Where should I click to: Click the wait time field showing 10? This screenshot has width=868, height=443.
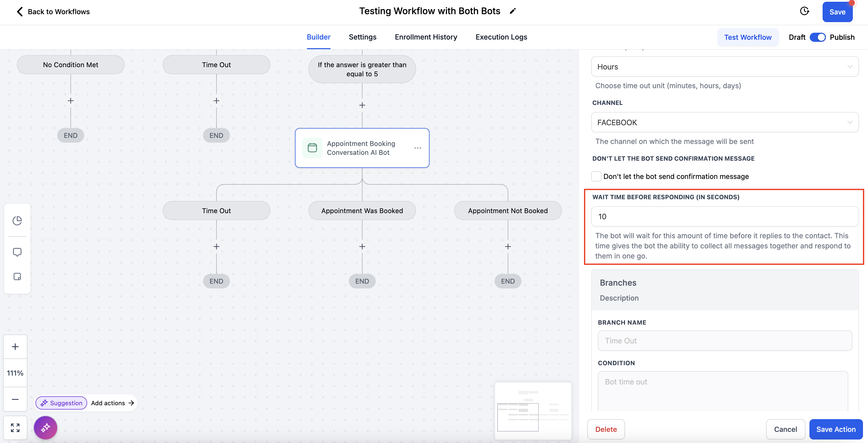pyautogui.click(x=725, y=216)
